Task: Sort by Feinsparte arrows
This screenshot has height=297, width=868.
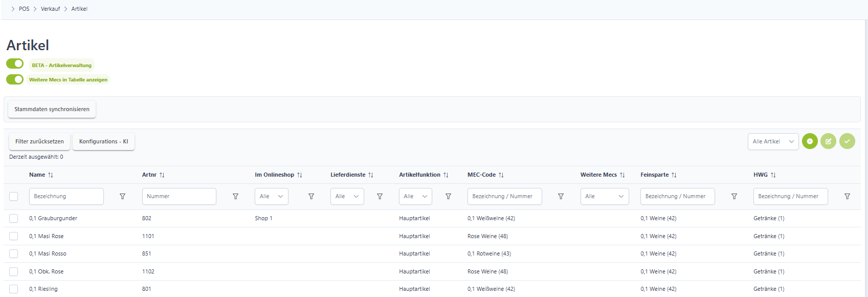Action: click(x=674, y=175)
